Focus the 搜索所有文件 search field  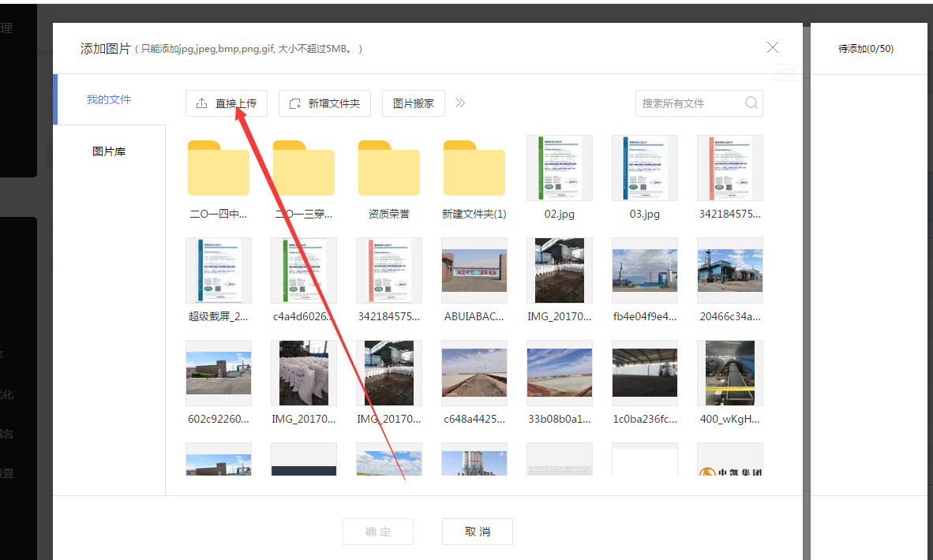[x=687, y=103]
